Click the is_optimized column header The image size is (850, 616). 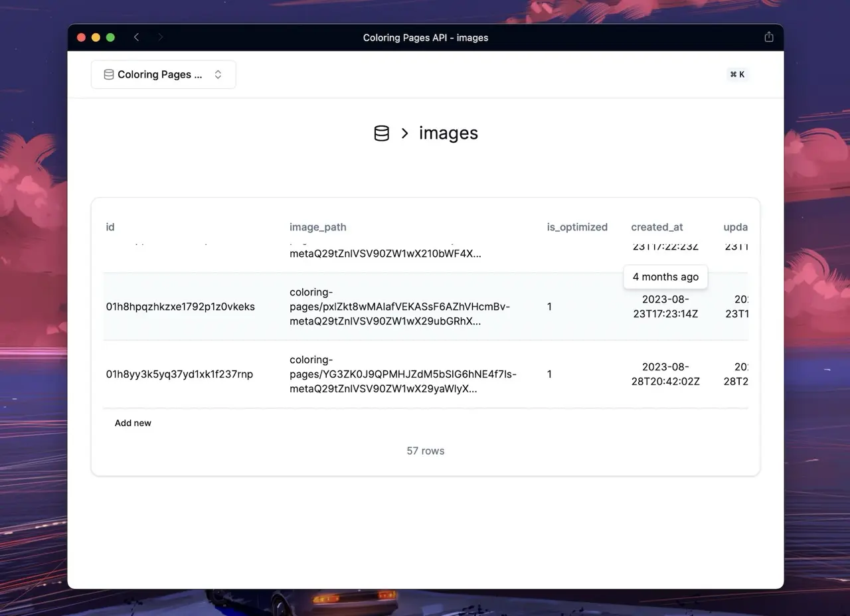pos(577,227)
